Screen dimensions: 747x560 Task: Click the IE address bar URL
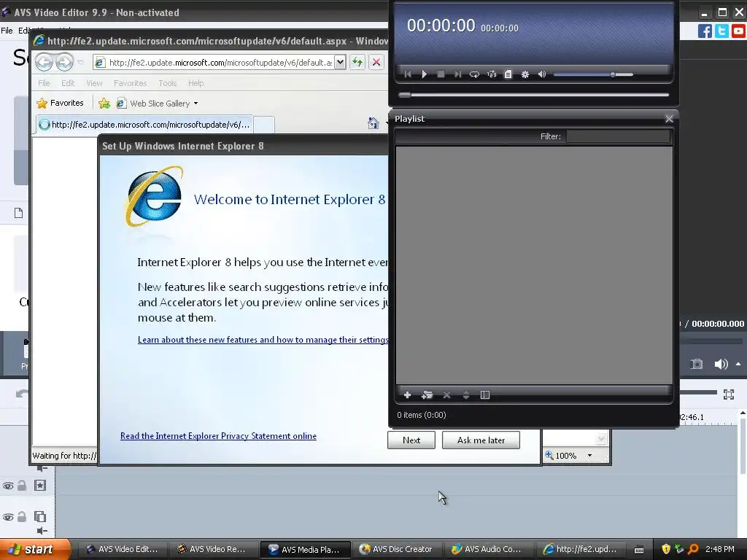[220, 63]
